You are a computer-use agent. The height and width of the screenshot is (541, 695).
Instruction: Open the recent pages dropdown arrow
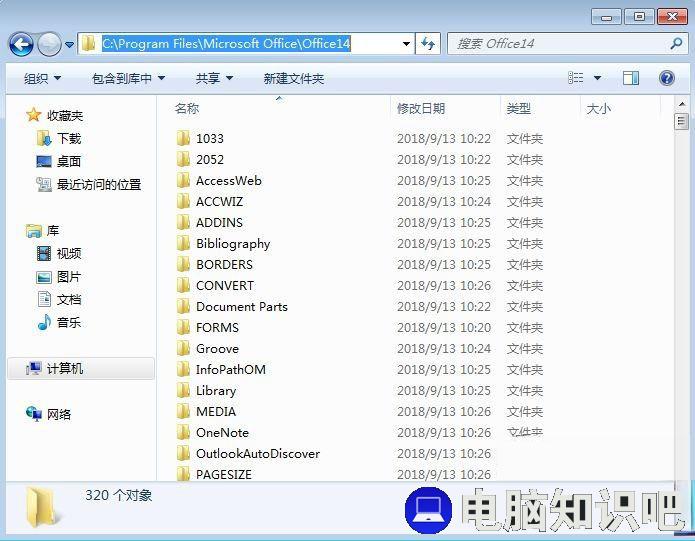pyautogui.click(x=69, y=44)
